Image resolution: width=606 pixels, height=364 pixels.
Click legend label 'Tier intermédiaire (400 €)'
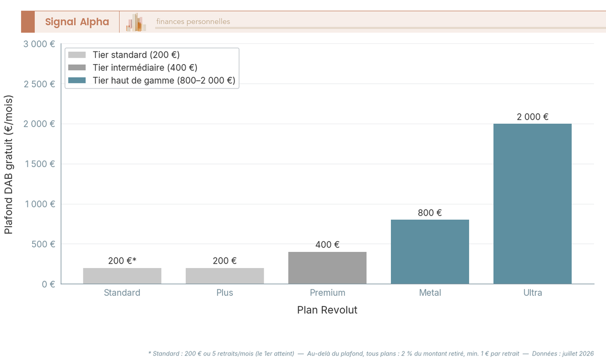click(145, 68)
